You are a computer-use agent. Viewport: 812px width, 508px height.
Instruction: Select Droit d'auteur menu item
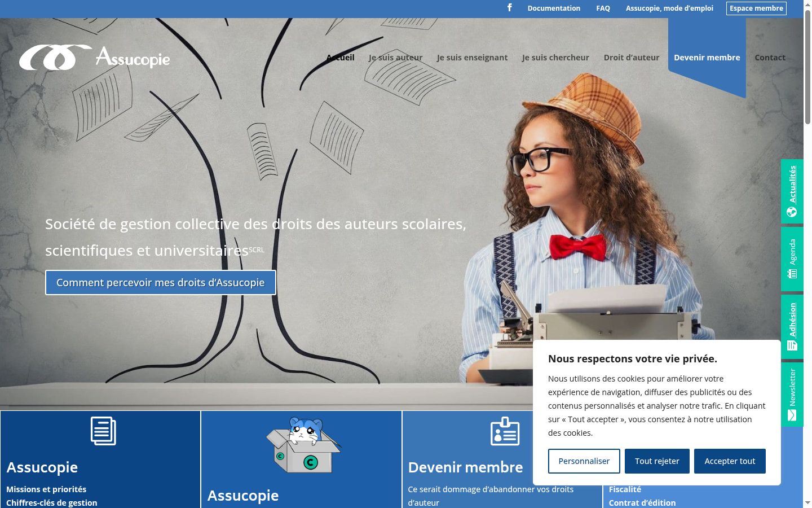[x=632, y=58]
